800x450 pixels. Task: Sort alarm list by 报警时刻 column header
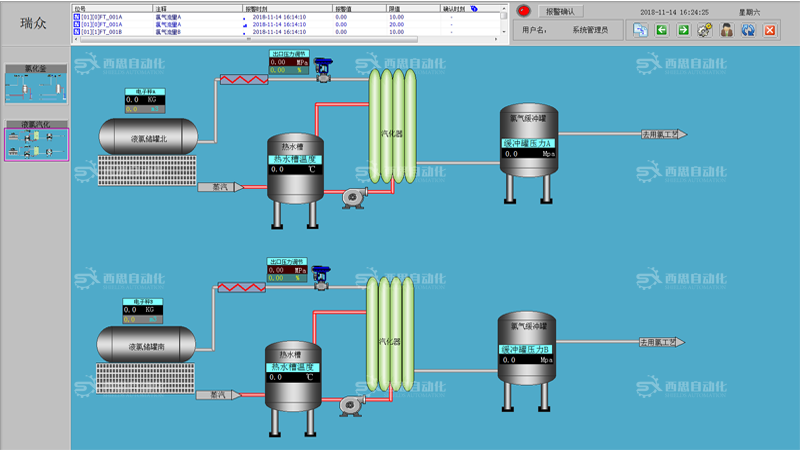287,9
